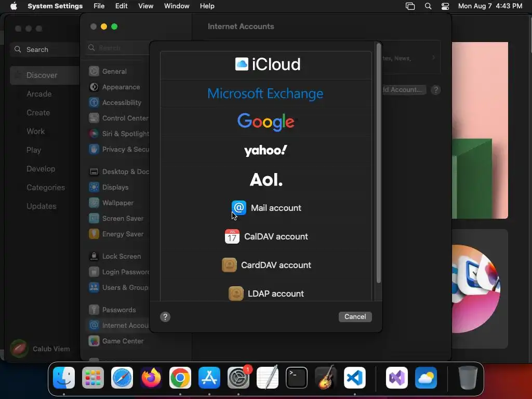Image resolution: width=532 pixels, height=399 pixels.
Task: Open the Help menu
Action: (x=207, y=6)
